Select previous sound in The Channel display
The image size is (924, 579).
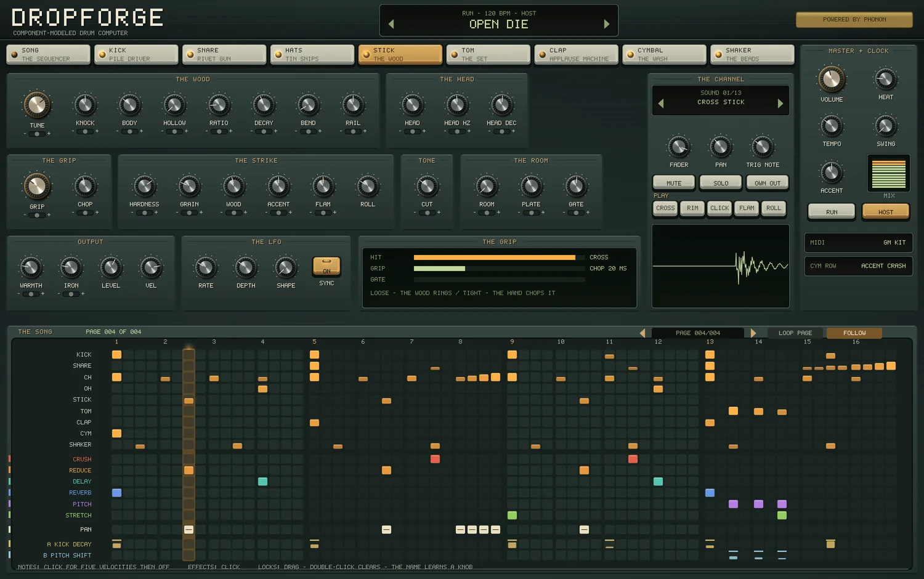661,103
